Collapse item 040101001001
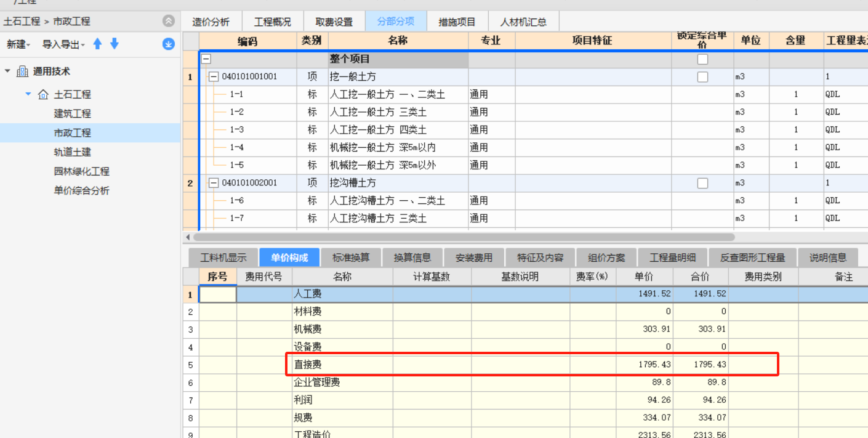The image size is (868, 438). tap(214, 77)
